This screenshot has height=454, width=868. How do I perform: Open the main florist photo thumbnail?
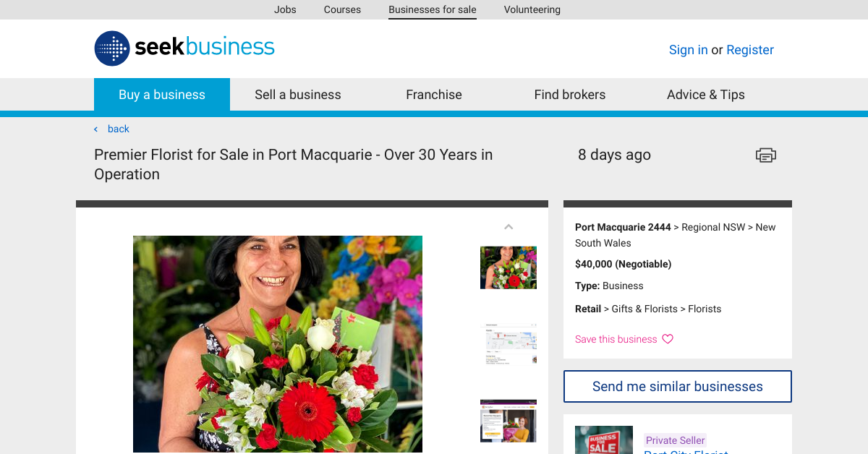tap(509, 267)
